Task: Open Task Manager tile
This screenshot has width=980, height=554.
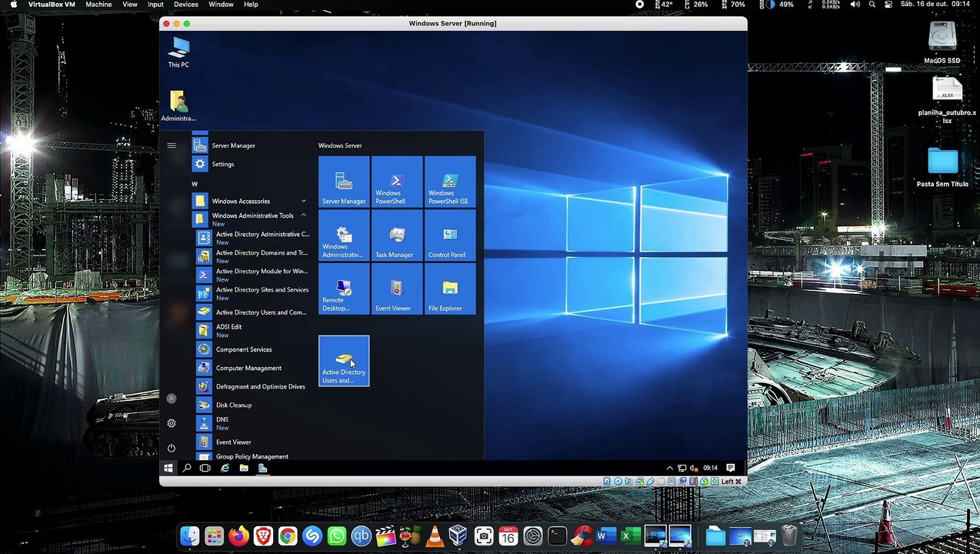Action: click(397, 235)
